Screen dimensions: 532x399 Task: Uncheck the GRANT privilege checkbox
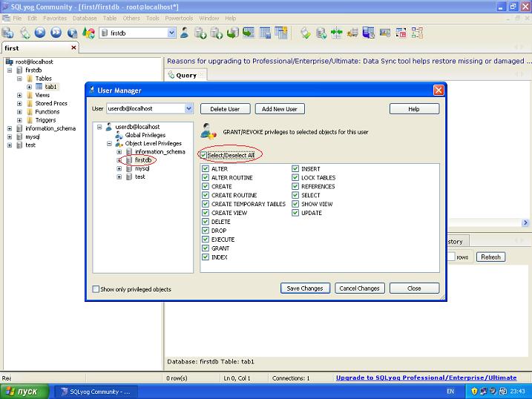click(206, 248)
